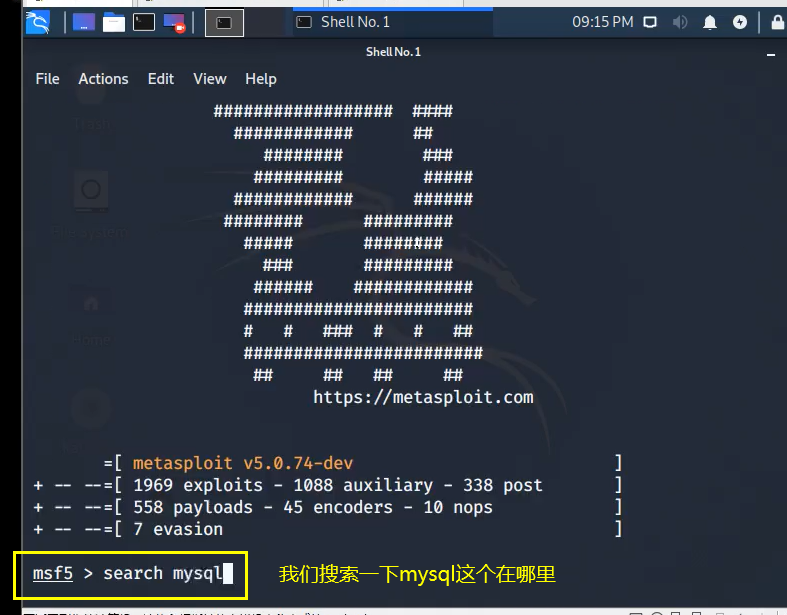Click the screen recorder panel icon

[x=175, y=23]
